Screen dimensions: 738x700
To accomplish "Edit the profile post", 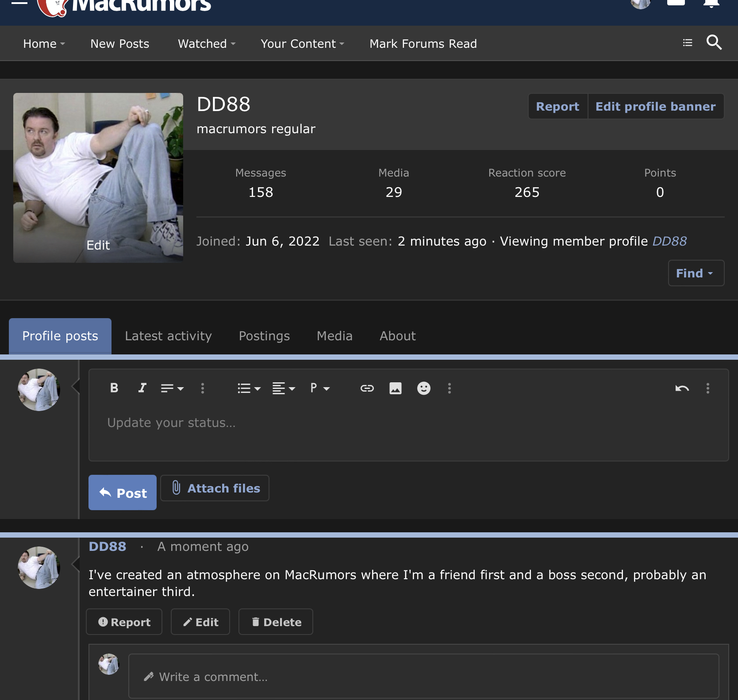I will (x=200, y=622).
